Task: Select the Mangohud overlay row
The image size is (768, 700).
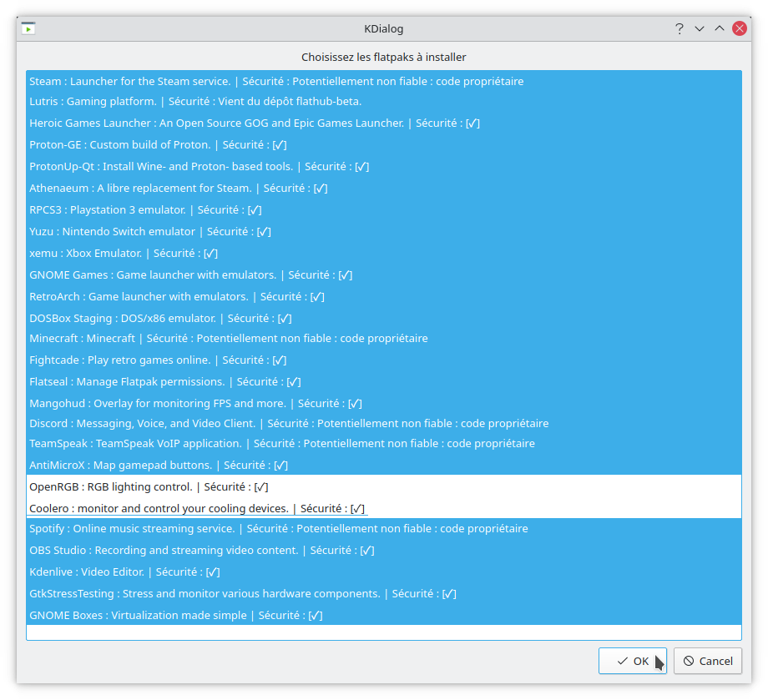Action: [x=384, y=403]
